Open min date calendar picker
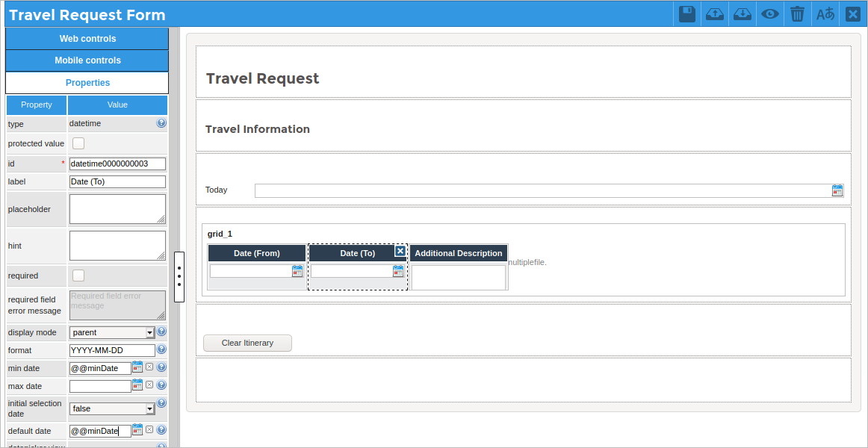The image size is (868, 448). (x=137, y=367)
